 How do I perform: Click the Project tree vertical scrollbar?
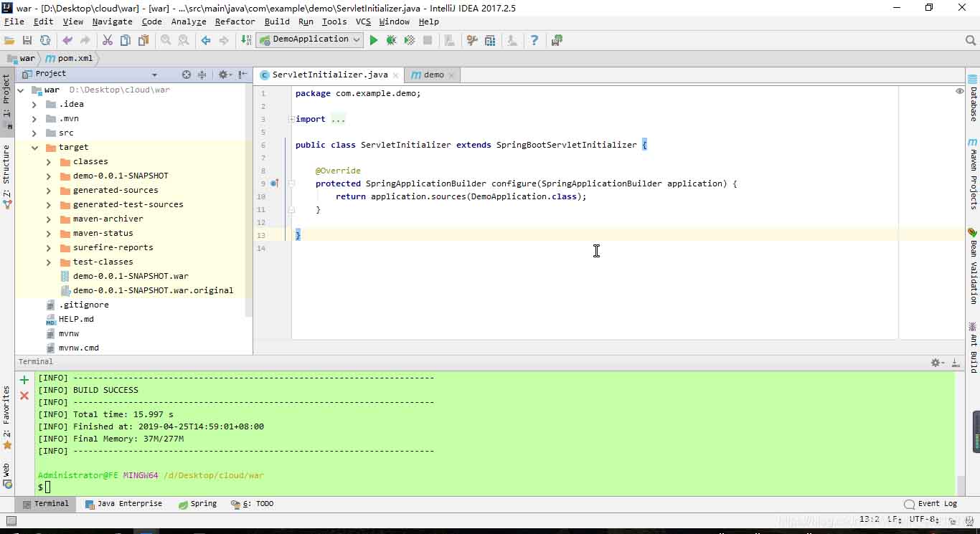[x=249, y=201]
